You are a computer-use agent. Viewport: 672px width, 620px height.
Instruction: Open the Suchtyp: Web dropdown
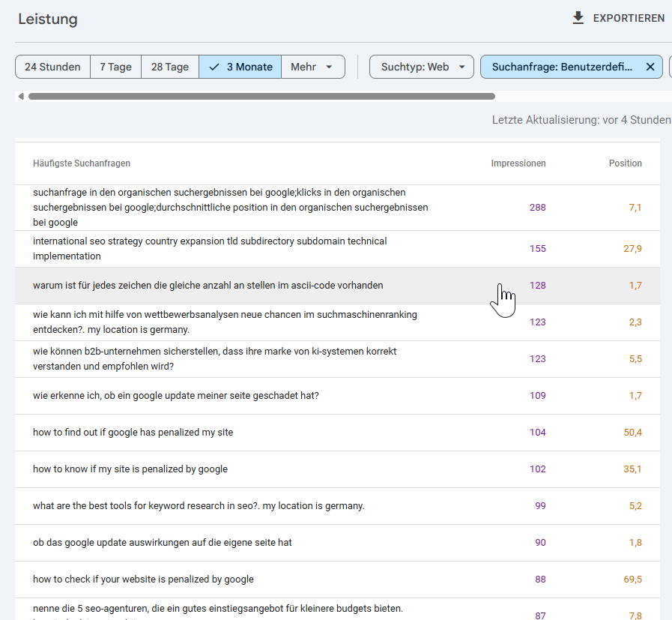(x=422, y=67)
